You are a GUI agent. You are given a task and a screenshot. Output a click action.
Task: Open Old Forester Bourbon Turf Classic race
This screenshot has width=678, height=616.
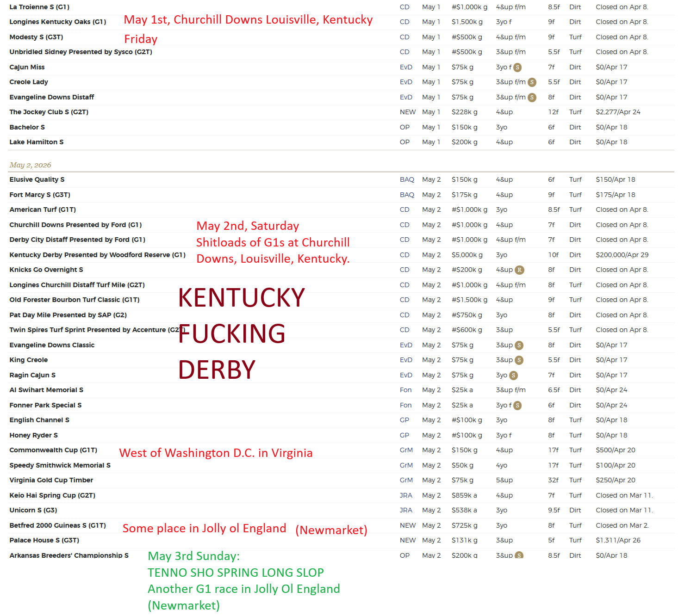pos(75,300)
